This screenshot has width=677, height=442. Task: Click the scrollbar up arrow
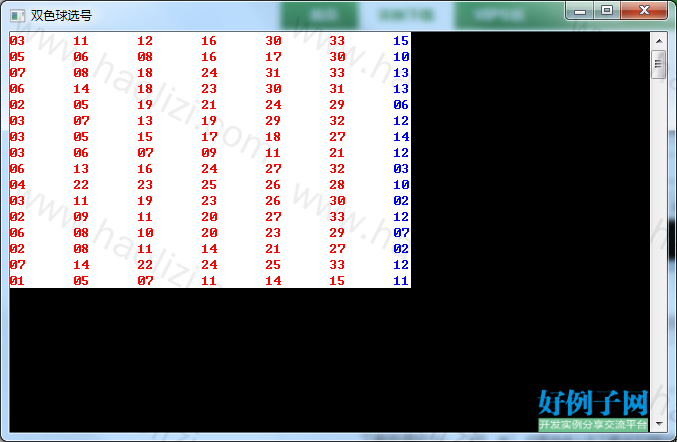click(659, 41)
